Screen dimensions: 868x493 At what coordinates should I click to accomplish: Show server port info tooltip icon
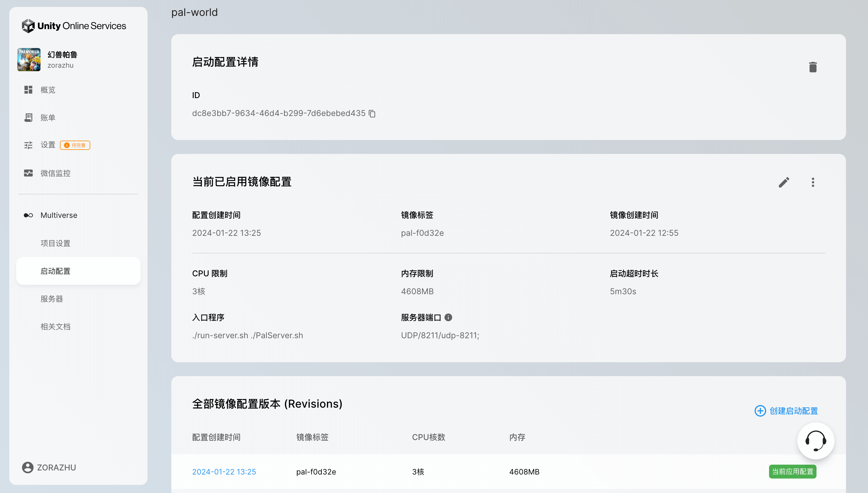pos(448,318)
